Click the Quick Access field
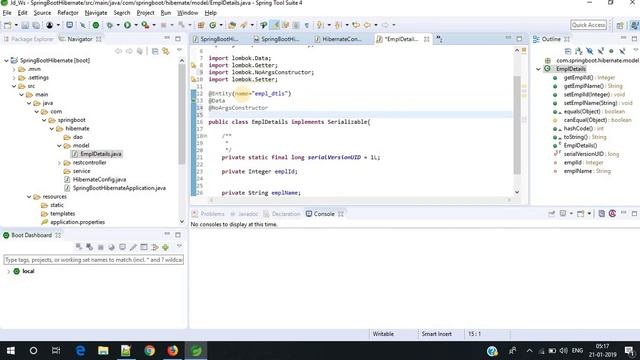This screenshot has width=640, height=360. [x=588, y=25]
